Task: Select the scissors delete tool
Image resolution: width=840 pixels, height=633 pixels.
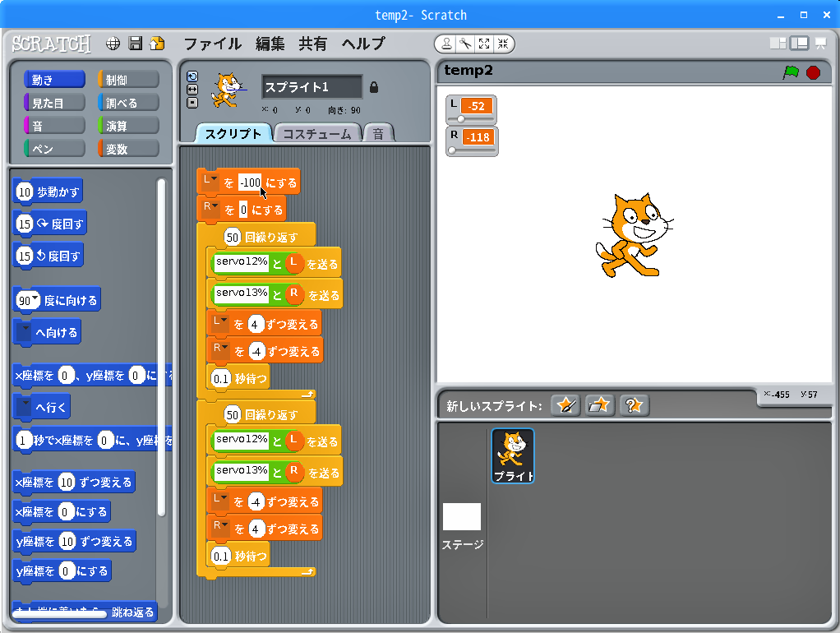Action: [x=464, y=44]
